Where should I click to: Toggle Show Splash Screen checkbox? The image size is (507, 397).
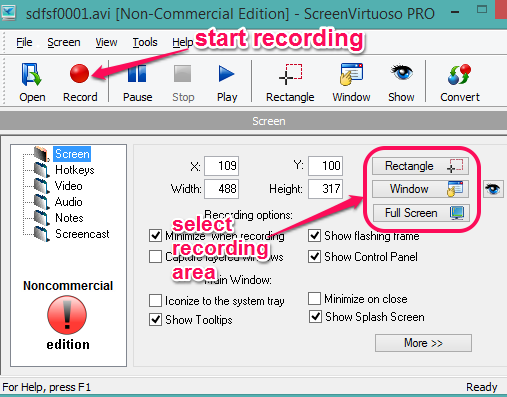click(x=315, y=316)
